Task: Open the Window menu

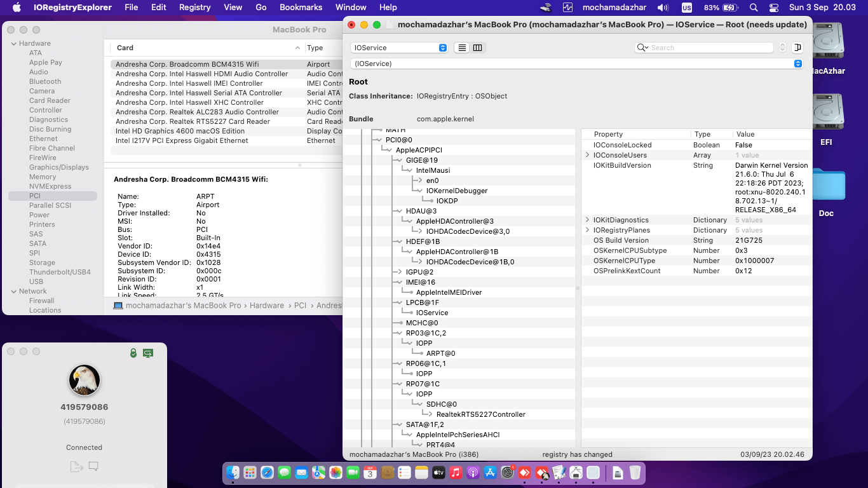Action: pos(351,8)
